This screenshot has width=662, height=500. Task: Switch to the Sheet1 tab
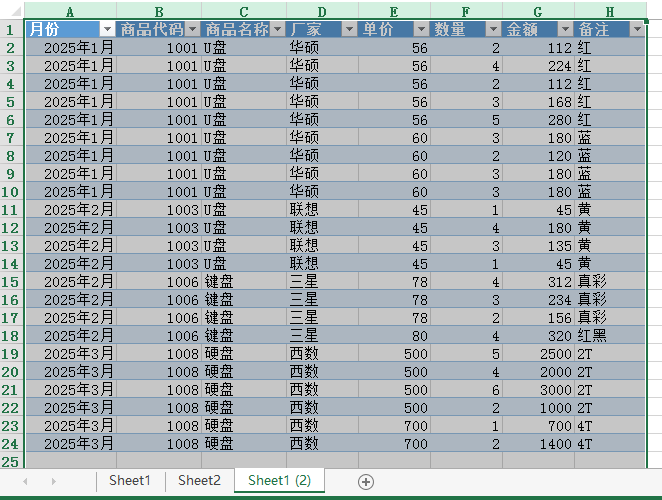point(130,481)
